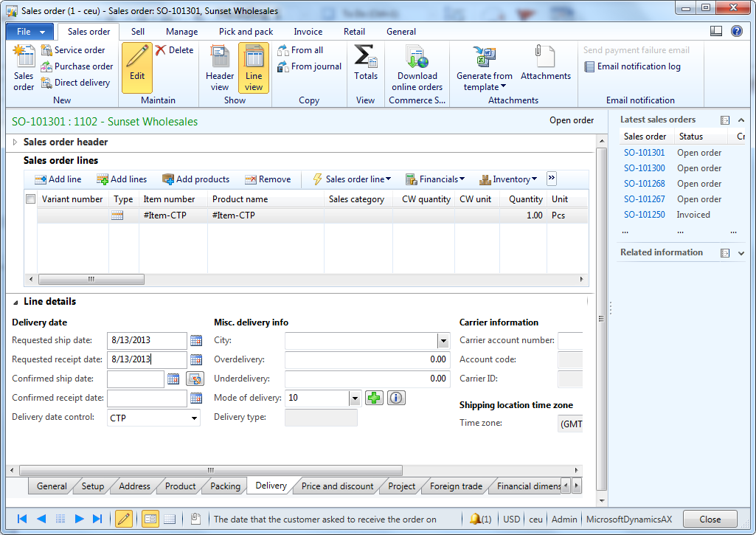
Task: Collapse the Latest sales orders pane
Action: (741, 120)
